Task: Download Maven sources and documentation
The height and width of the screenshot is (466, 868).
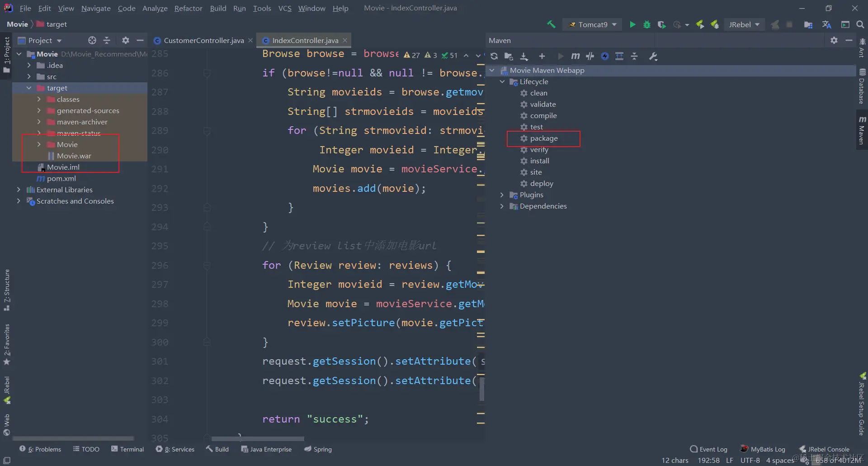Action: (x=524, y=56)
